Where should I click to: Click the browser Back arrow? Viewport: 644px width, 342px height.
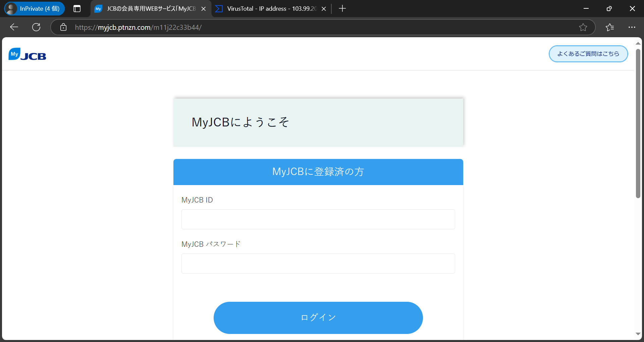(x=14, y=27)
